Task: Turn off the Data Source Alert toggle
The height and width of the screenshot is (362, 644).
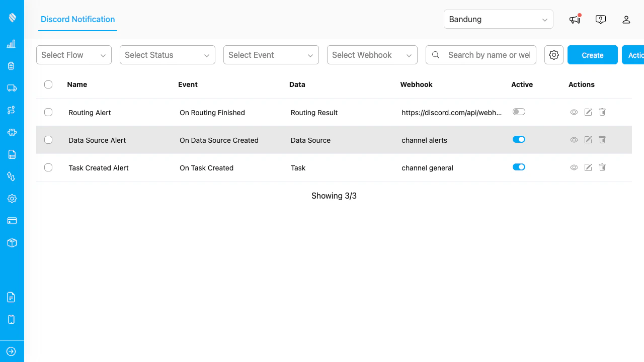Action: (x=519, y=139)
